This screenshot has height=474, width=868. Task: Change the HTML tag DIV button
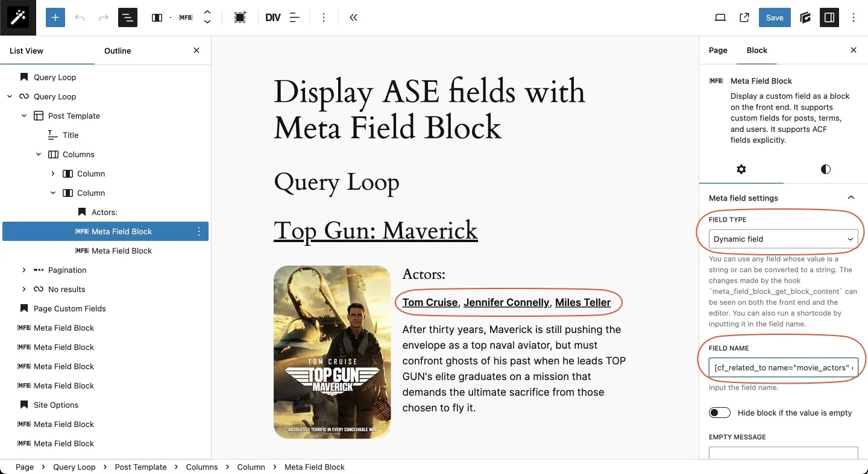(273, 17)
